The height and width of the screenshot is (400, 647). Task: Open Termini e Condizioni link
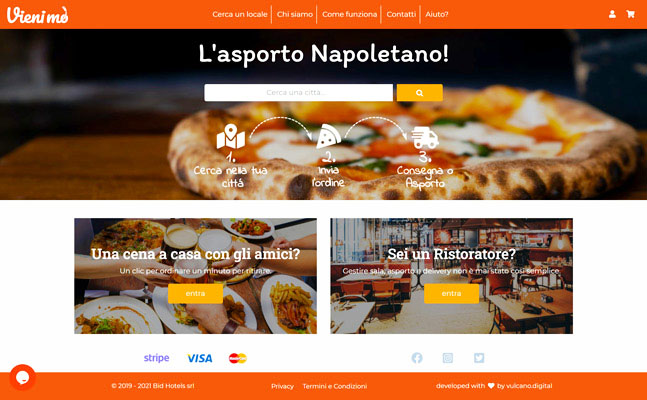pyautogui.click(x=335, y=386)
